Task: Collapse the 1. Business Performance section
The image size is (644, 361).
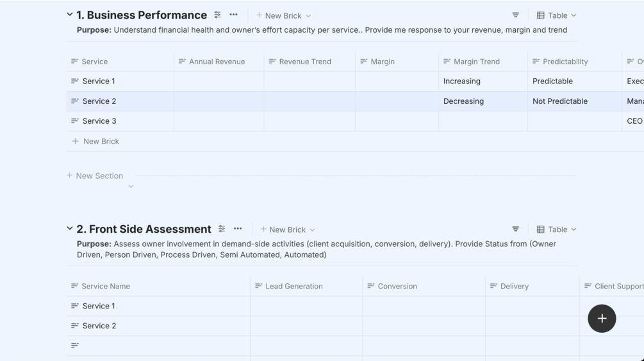Action: point(70,14)
